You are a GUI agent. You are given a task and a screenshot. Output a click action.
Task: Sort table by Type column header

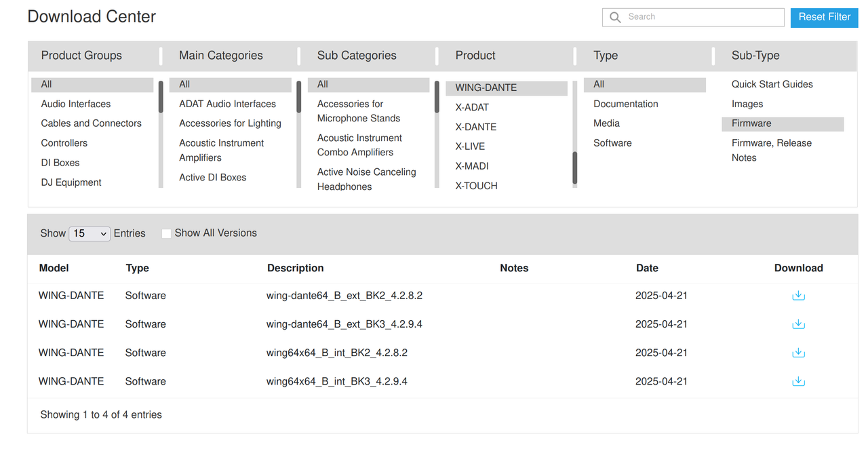[x=137, y=269]
